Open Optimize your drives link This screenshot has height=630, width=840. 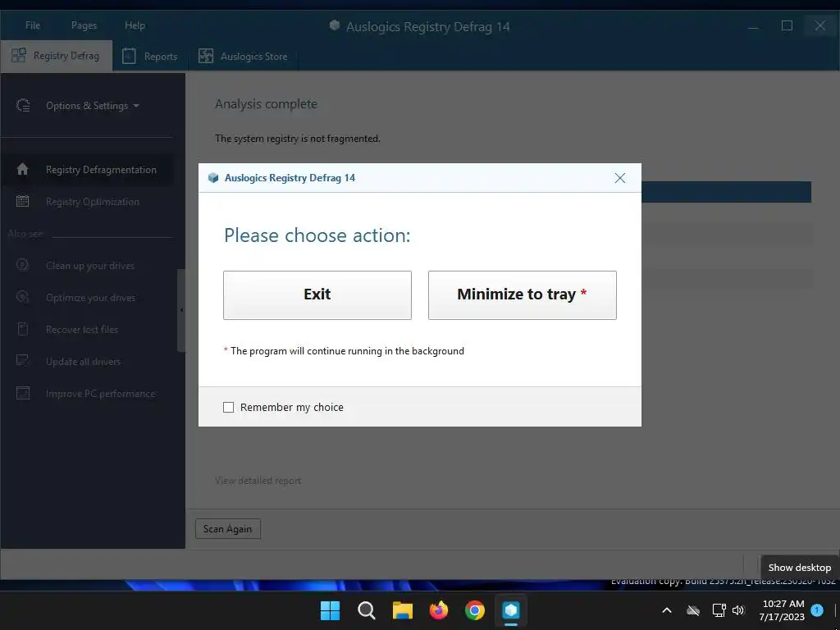pyautogui.click(x=90, y=298)
